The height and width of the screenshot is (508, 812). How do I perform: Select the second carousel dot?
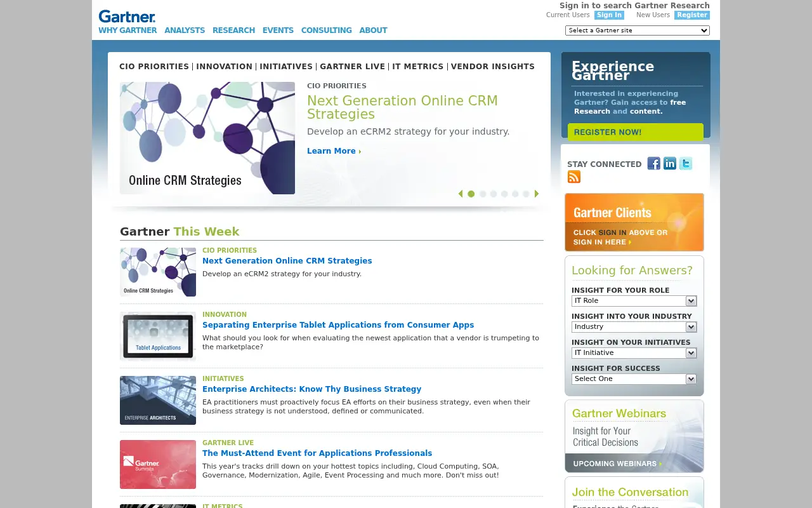click(x=483, y=194)
